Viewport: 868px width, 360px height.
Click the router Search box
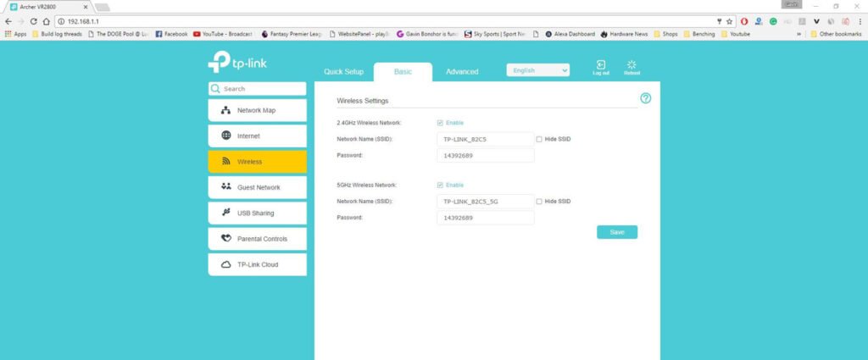tap(257, 88)
